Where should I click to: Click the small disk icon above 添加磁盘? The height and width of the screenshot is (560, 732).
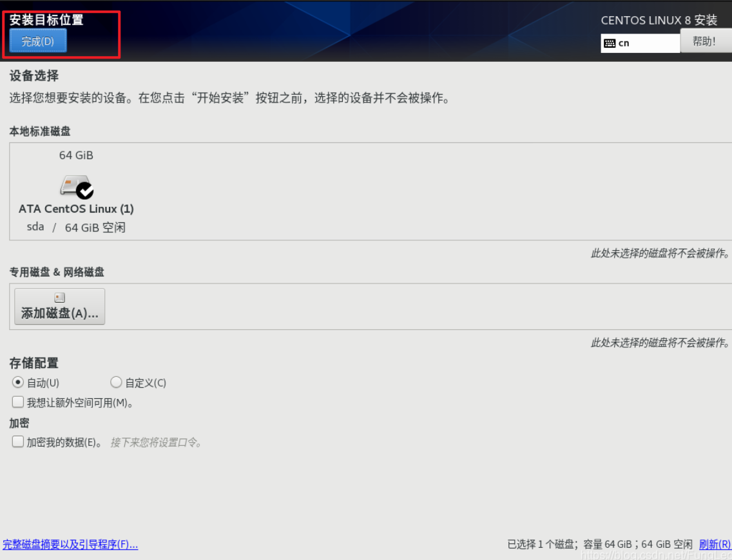click(x=59, y=298)
